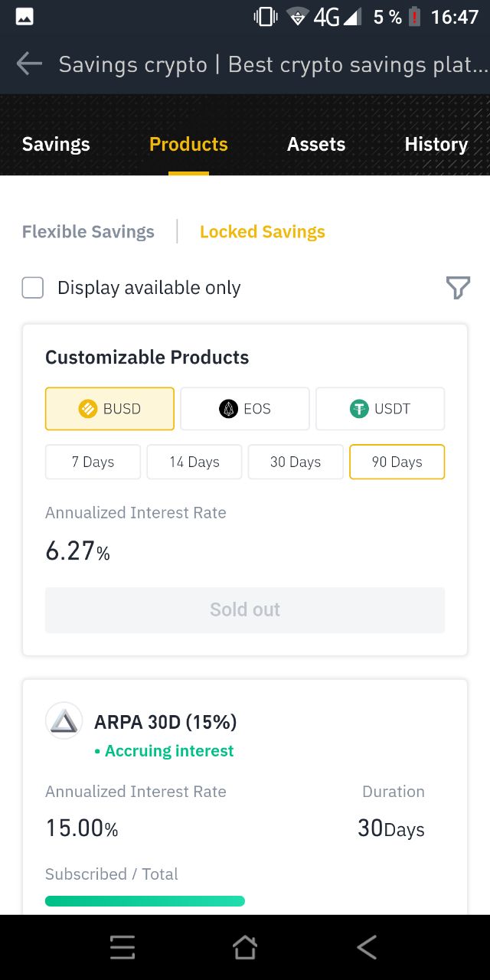
Task: Tap Android recent apps menu icon
Action: click(x=122, y=948)
